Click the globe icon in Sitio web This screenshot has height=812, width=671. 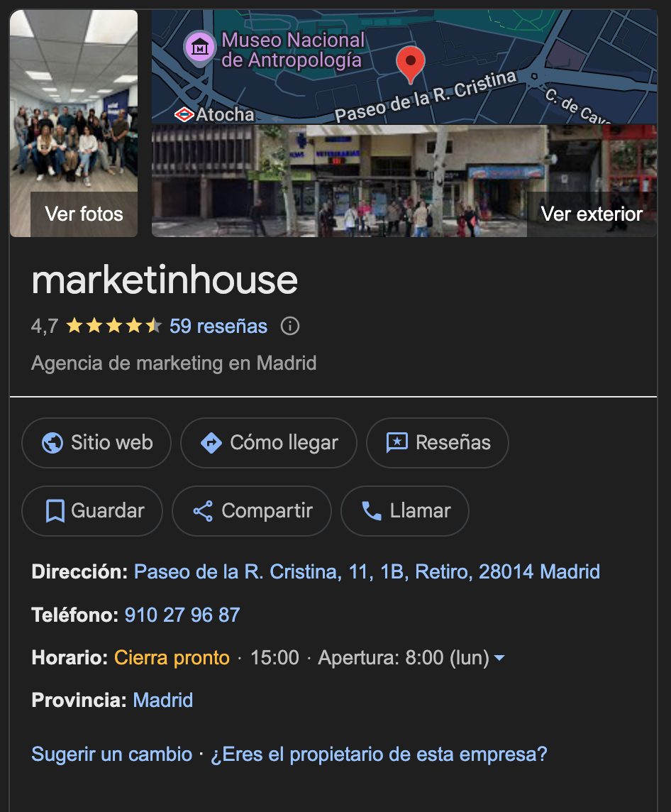pyautogui.click(x=52, y=443)
